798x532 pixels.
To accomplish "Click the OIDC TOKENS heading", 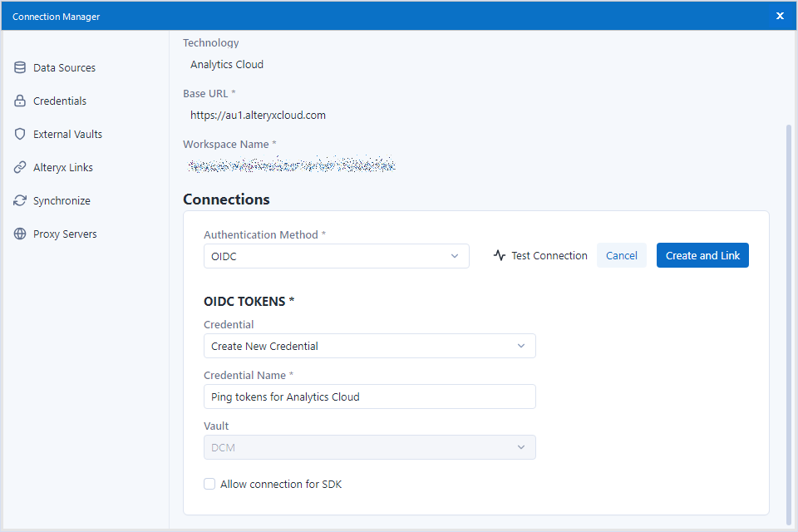I will coord(249,302).
